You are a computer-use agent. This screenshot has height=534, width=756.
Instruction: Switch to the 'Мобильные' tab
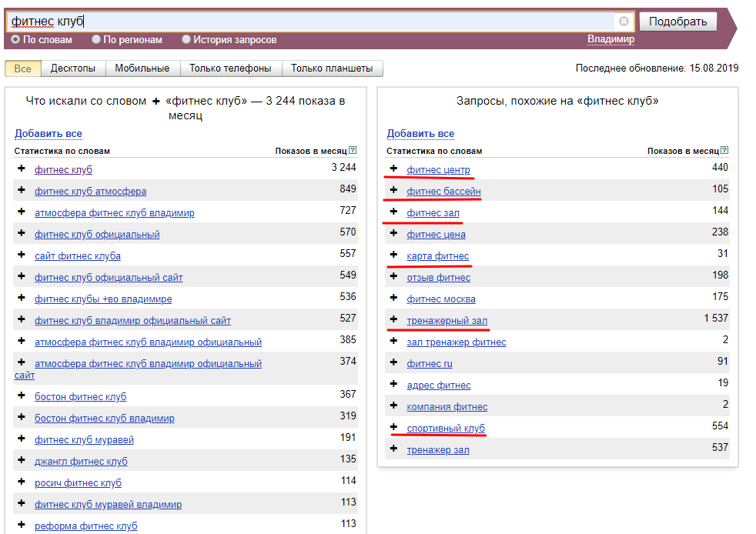point(142,68)
